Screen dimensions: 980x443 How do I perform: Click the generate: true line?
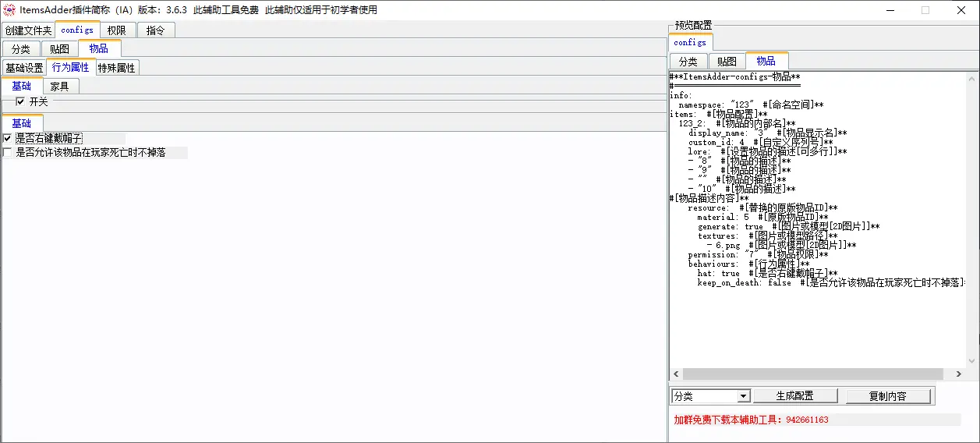(x=789, y=226)
